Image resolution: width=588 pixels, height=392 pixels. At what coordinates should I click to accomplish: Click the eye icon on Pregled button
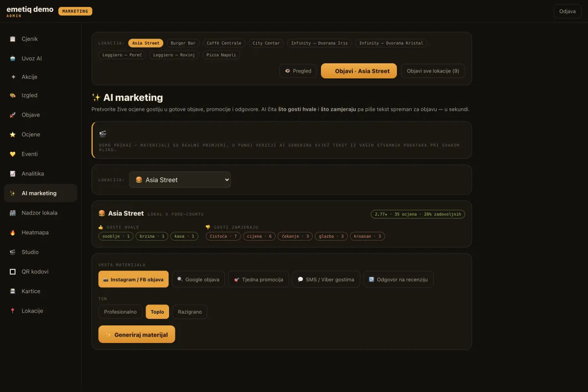click(x=288, y=71)
